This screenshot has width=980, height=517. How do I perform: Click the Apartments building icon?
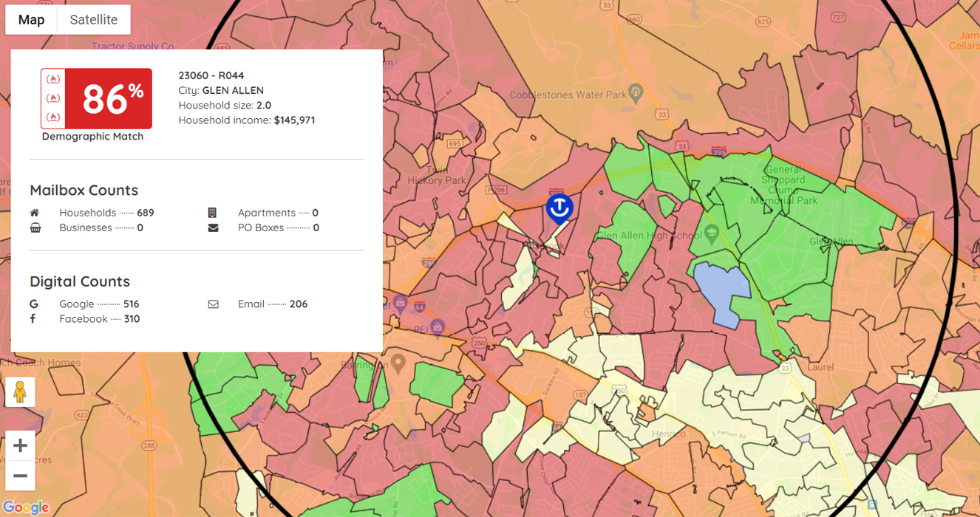(213, 213)
